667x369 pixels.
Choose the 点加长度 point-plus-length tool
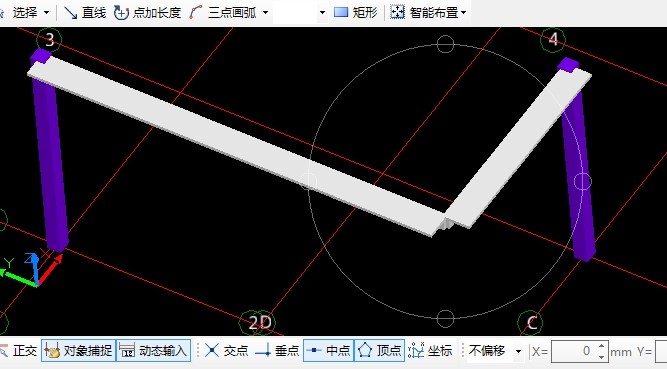point(148,13)
